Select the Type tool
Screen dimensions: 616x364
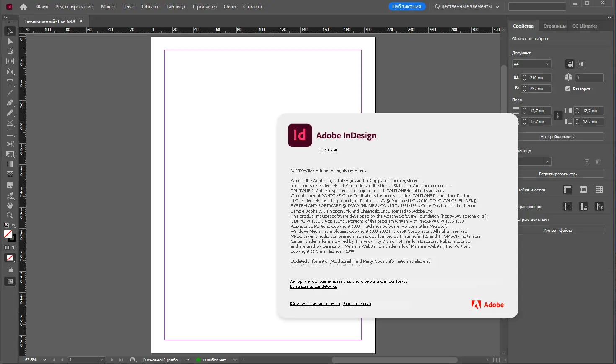10,82
